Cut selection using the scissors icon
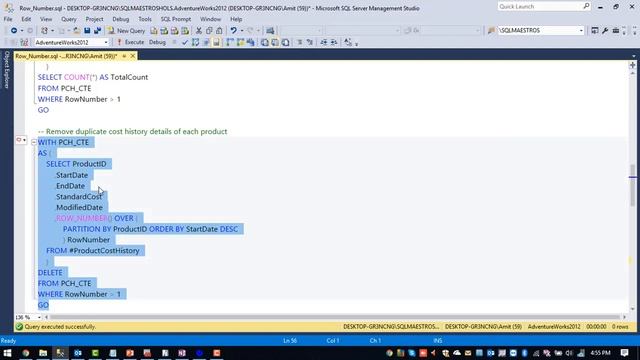The image size is (640, 360). click(x=199, y=31)
